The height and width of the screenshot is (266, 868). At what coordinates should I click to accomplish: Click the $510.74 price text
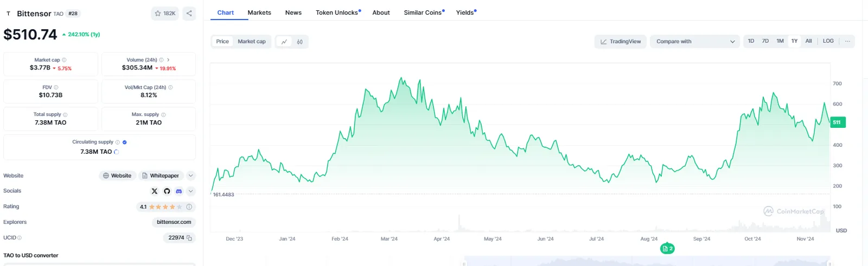(x=30, y=35)
